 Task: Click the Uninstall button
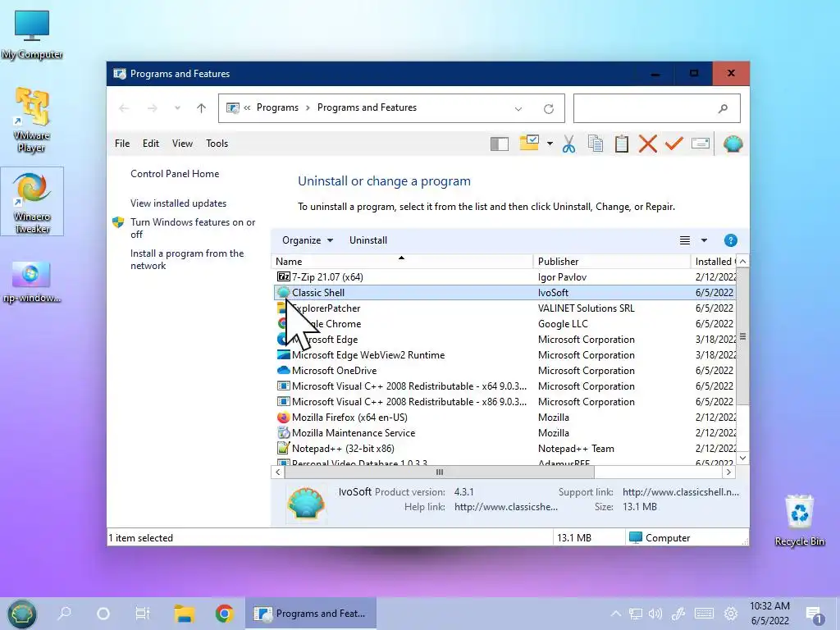pyautogui.click(x=368, y=240)
